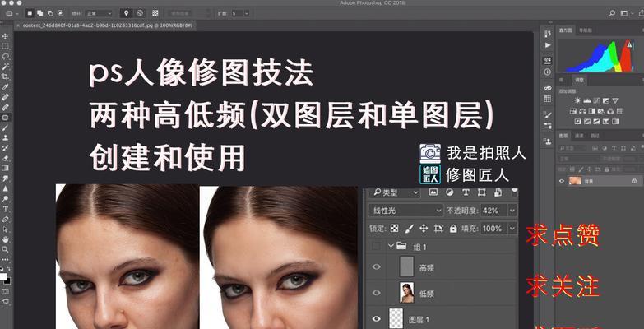Select the foreground color swatch

[2, 276]
